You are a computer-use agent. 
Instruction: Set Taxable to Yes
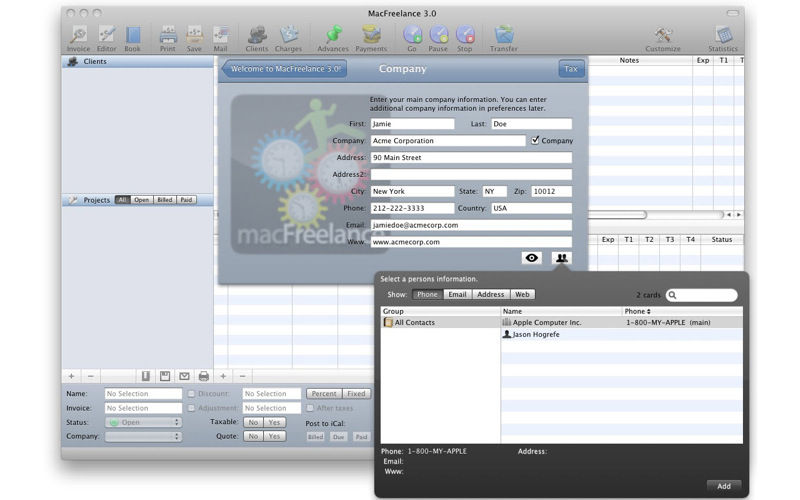(274, 422)
